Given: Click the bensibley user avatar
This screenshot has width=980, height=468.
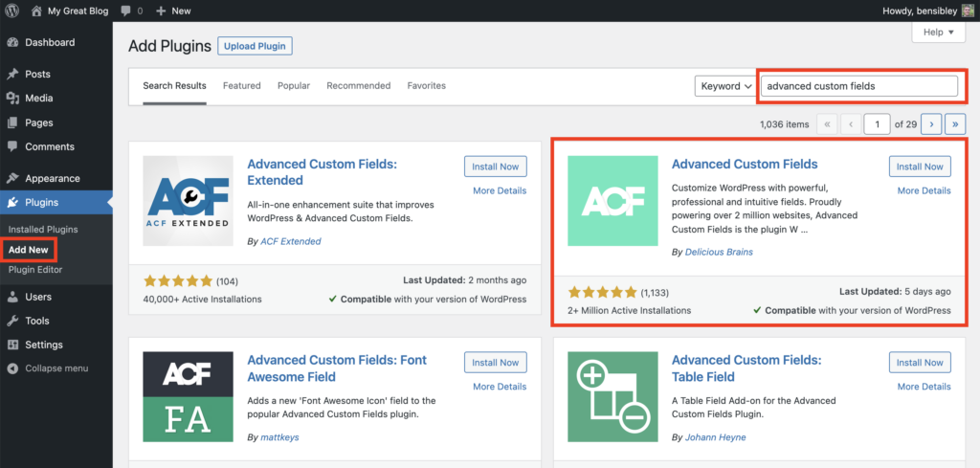Looking at the screenshot, I should pyautogui.click(x=968, y=11).
